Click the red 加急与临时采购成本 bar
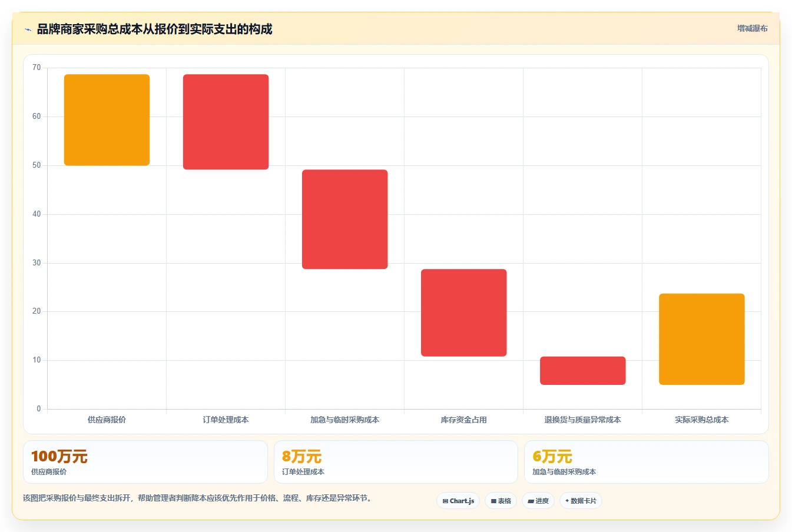The image size is (792, 532). pyautogui.click(x=345, y=220)
